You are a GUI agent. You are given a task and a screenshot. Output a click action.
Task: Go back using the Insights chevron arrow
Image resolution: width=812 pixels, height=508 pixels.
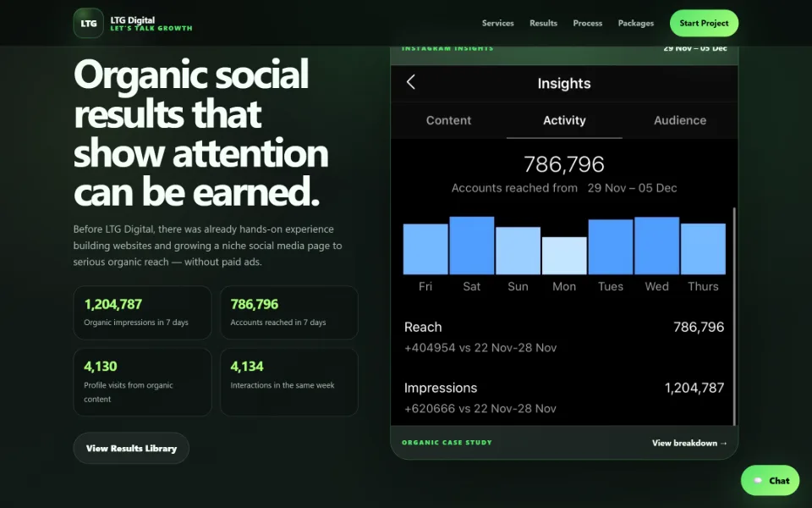click(411, 82)
